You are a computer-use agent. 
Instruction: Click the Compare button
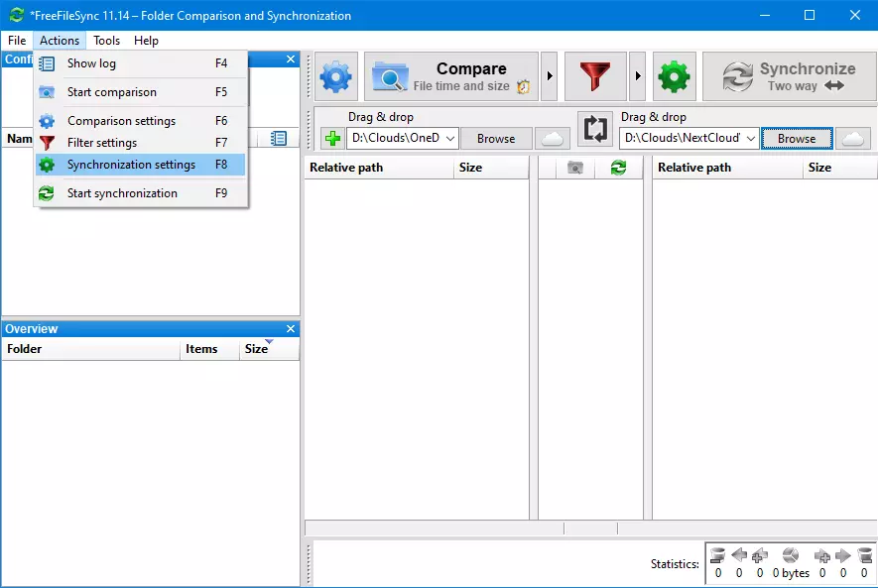point(451,76)
